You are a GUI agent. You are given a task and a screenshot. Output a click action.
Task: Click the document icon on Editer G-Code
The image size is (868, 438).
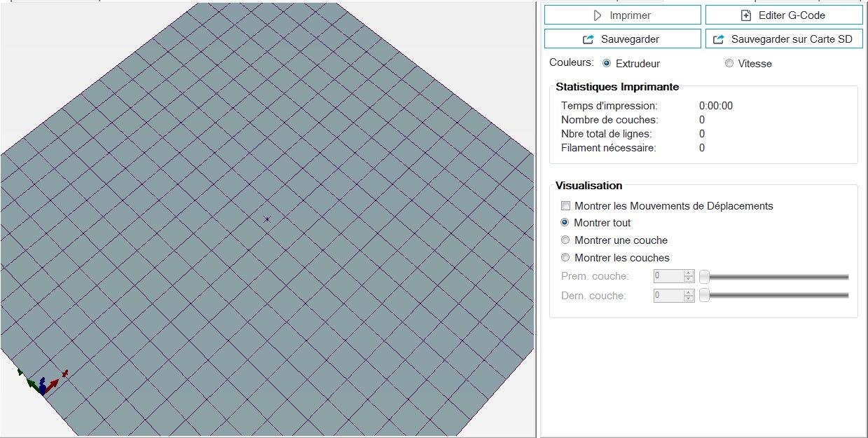(x=746, y=15)
